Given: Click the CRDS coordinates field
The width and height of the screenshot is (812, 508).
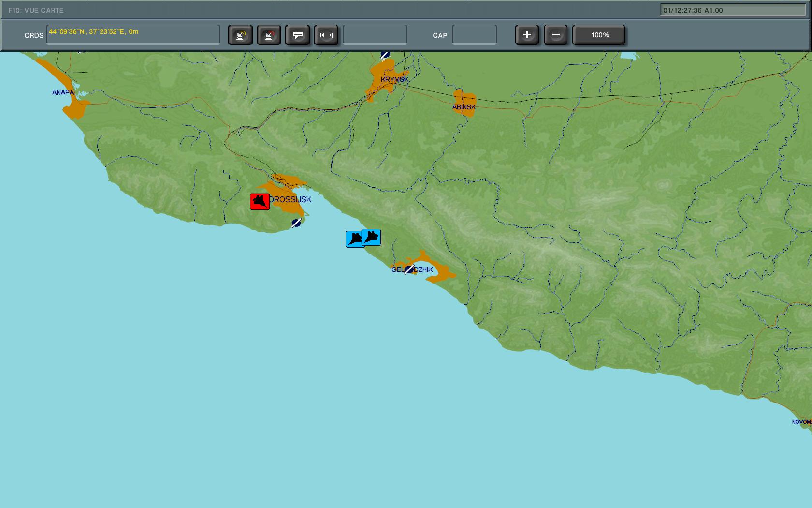Looking at the screenshot, I should click(133, 35).
